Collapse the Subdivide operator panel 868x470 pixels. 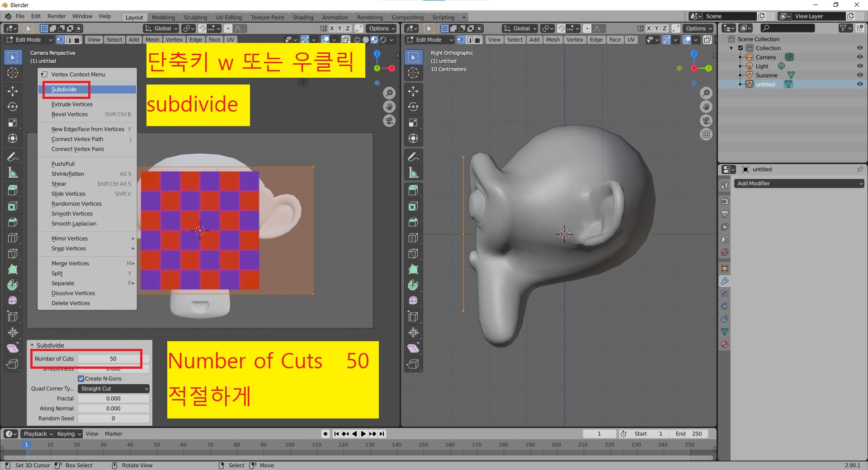tap(32, 345)
